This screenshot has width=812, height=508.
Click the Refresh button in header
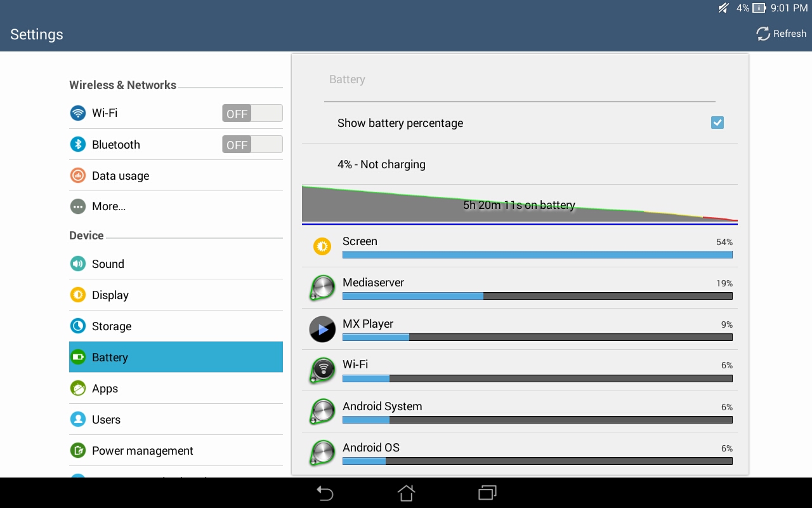click(x=781, y=34)
